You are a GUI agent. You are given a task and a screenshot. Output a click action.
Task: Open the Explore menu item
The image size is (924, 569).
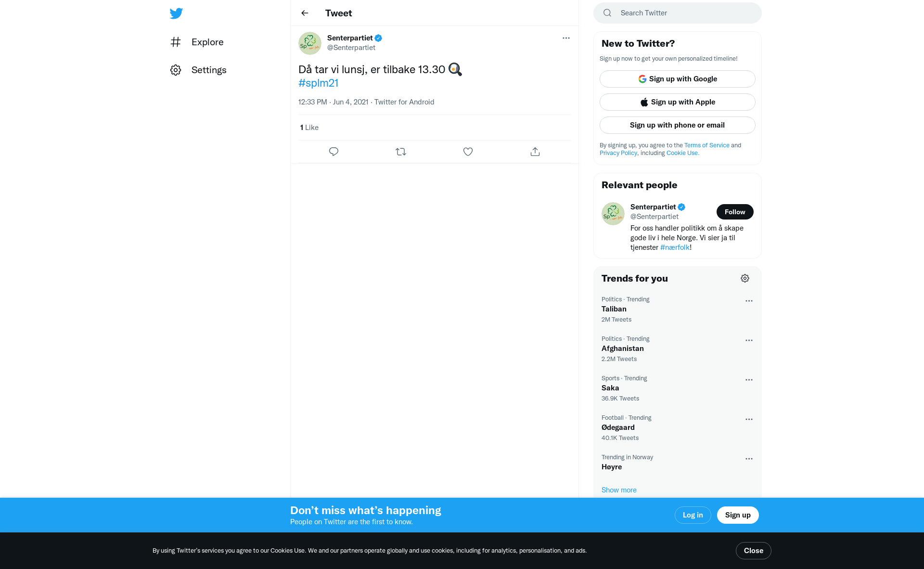click(197, 42)
